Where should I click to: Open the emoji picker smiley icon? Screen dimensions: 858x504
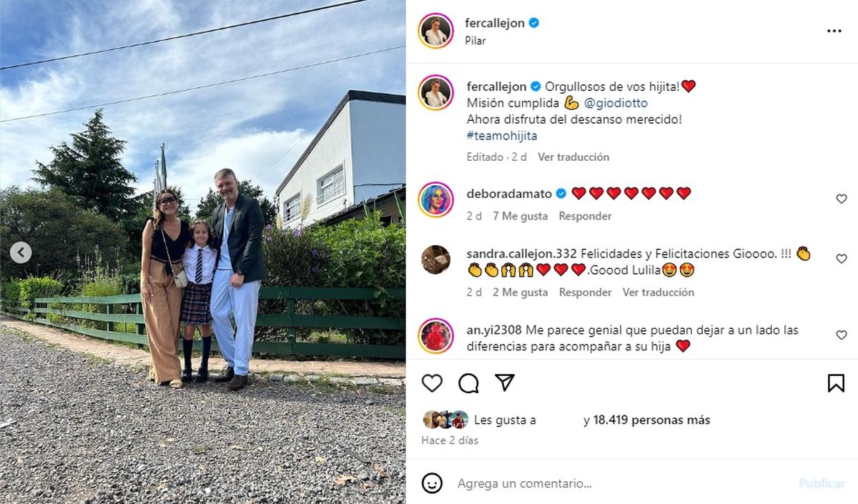click(x=432, y=483)
